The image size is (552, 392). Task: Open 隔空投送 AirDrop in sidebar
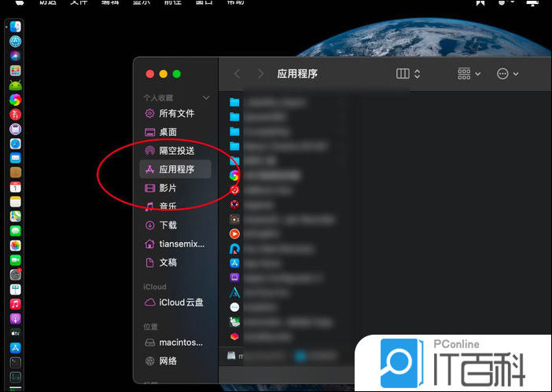coord(175,151)
